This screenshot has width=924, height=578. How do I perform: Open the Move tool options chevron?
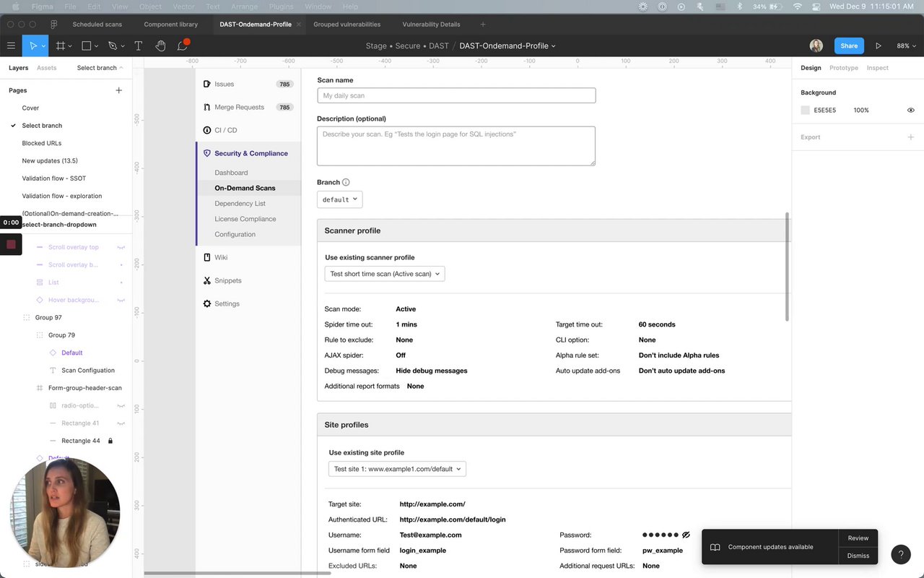click(x=43, y=46)
